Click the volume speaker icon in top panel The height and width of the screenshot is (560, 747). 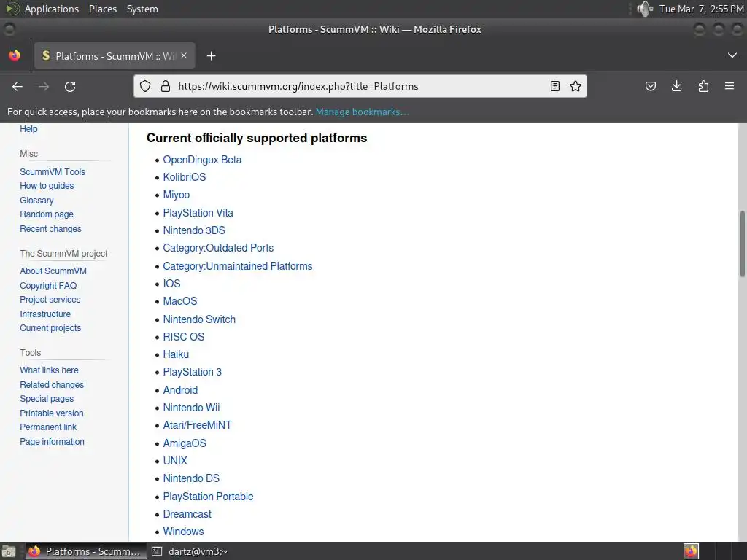(x=645, y=9)
